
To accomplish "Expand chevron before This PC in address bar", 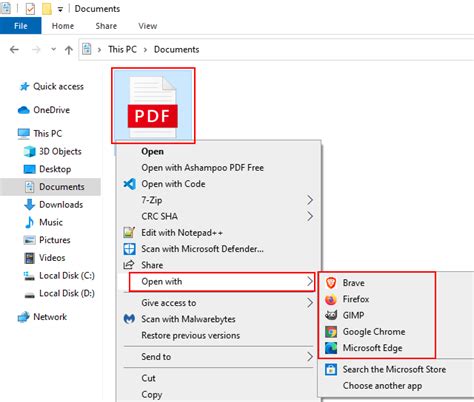I will (x=99, y=50).
